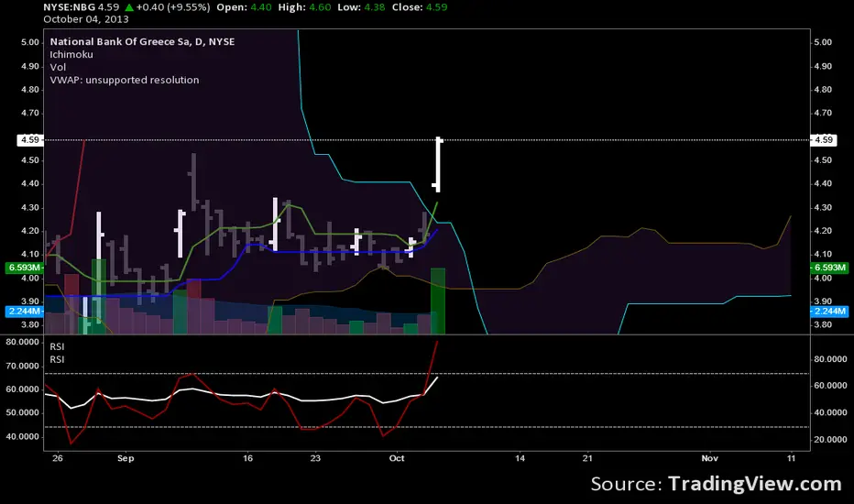Click the National Bank Of Greece title
Image resolution: width=854 pixels, height=504 pixels.
142,41
